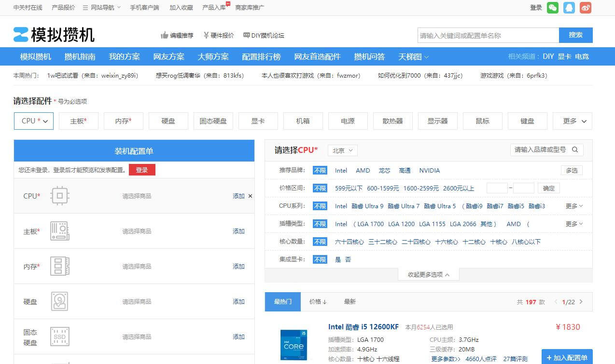615x364 pixels.
Task: Enable 多选 for brand filter
Action: tap(572, 170)
